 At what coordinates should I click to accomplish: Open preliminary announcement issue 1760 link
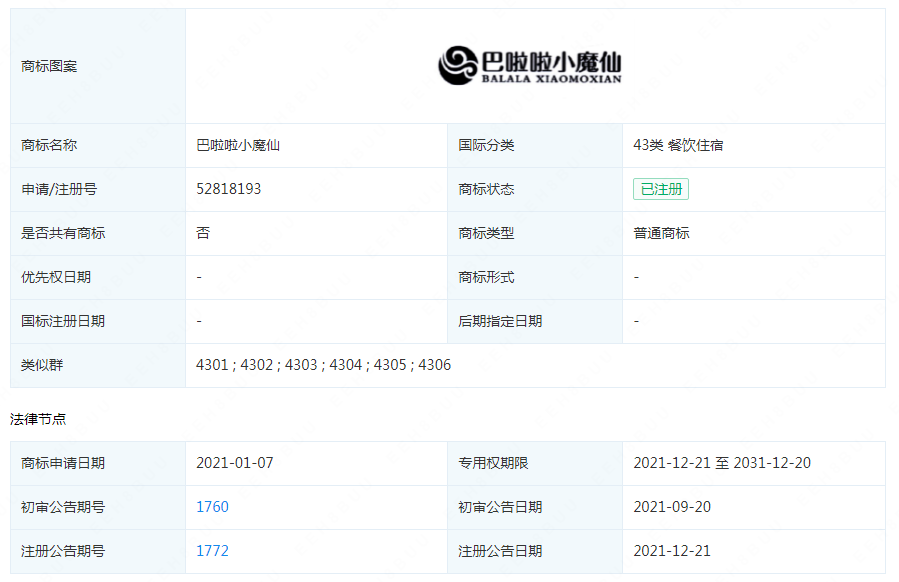pos(212,507)
